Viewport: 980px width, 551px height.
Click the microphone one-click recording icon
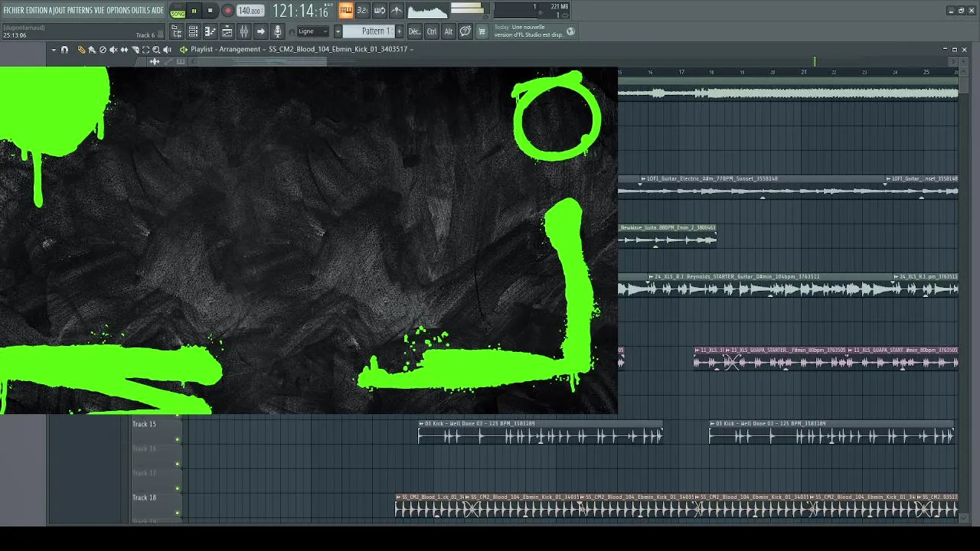[x=277, y=31]
